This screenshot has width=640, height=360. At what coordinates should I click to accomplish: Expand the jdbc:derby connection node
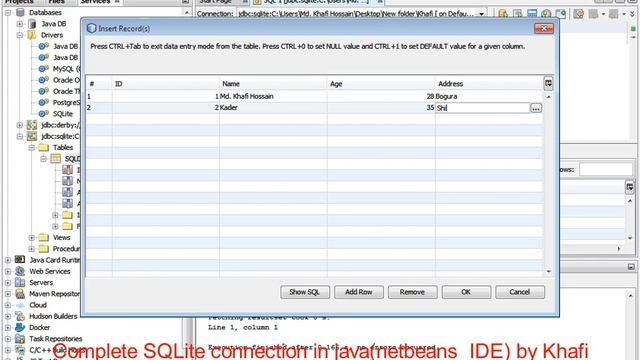(x=20, y=125)
